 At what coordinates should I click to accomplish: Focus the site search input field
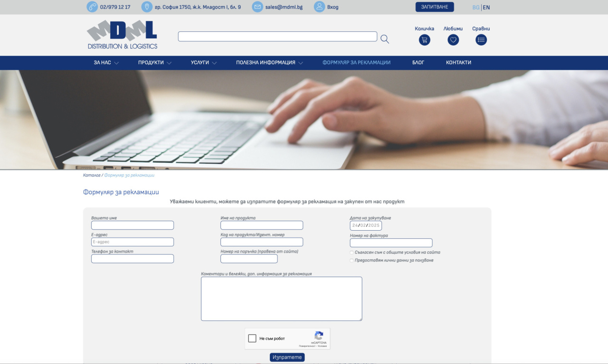click(x=277, y=37)
